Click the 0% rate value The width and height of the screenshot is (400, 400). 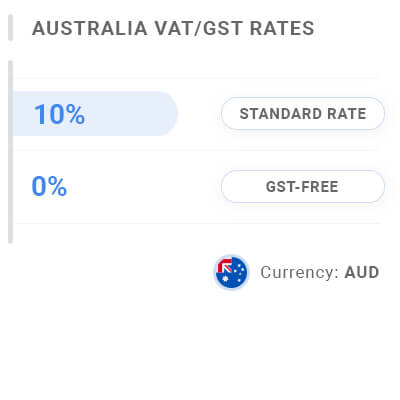49,186
